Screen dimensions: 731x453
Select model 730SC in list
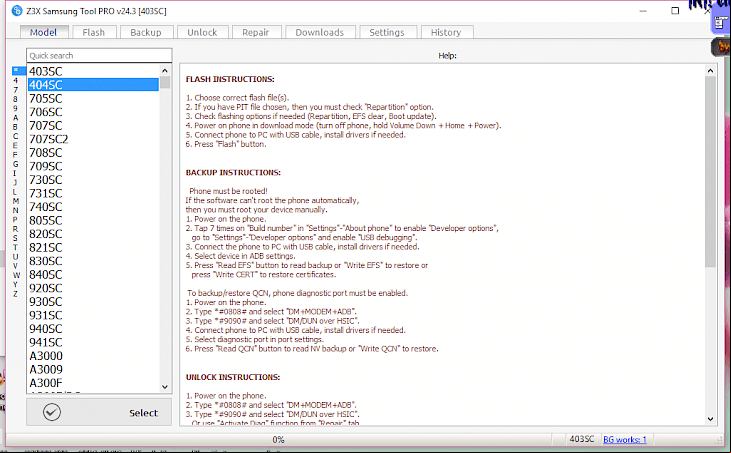(x=93, y=179)
